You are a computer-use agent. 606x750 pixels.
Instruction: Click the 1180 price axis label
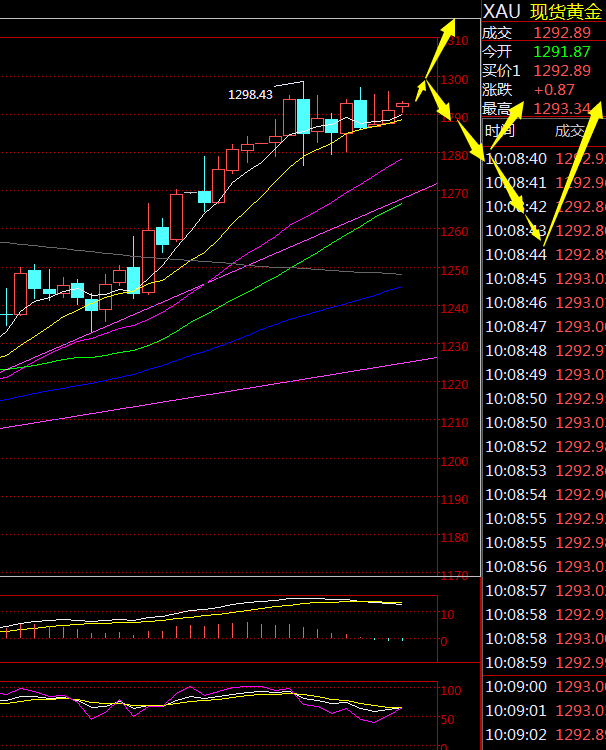coord(454,538)
